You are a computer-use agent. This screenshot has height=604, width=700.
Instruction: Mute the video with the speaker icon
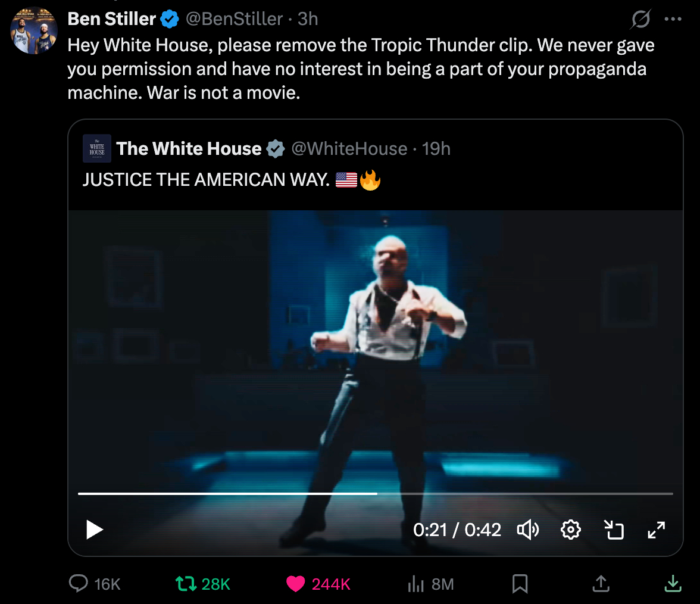(x=527, y=529)
